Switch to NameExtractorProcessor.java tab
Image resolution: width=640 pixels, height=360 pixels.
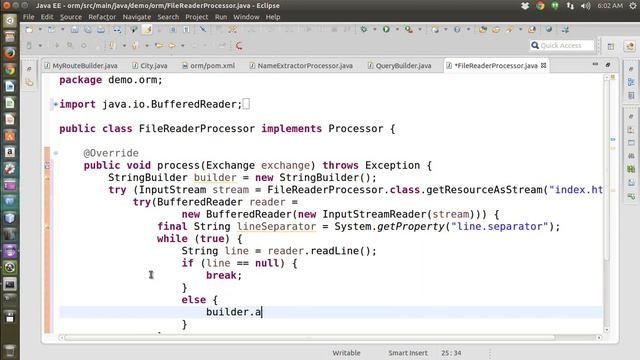[x=301, y=66]
